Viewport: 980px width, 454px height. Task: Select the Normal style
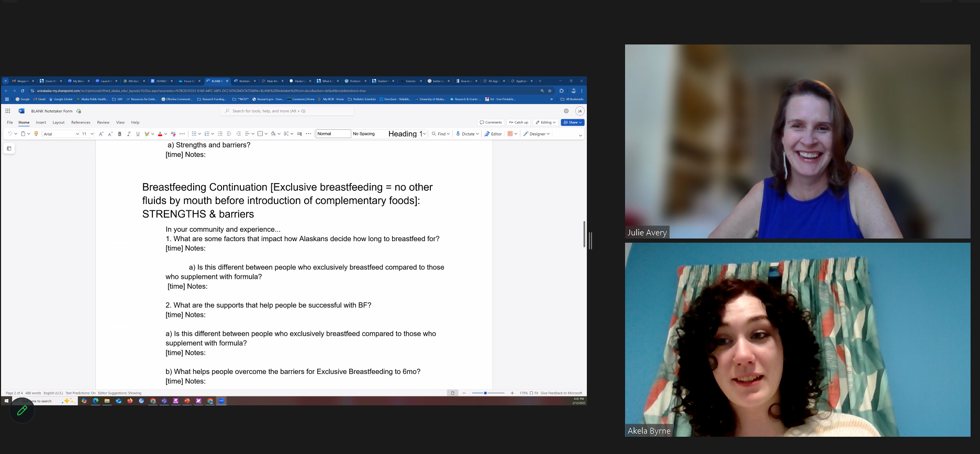pyautogui.click(x=333, y=134)
